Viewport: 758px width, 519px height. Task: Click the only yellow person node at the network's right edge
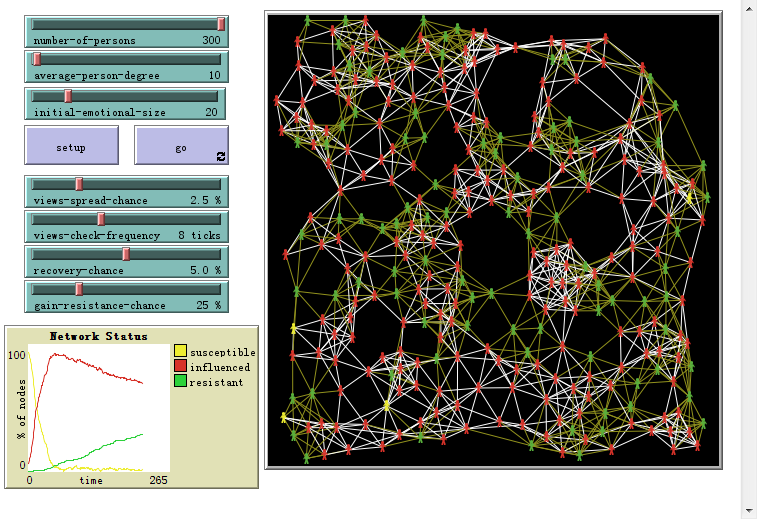click(x=688, y=197)
